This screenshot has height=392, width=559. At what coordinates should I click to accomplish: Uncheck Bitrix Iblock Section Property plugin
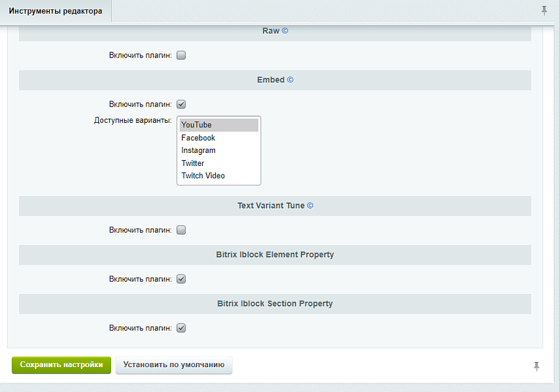coord(182,328)
